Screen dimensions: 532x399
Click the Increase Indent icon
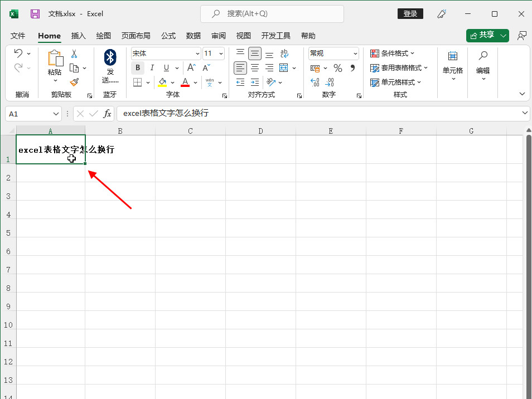(x=255, y=82)
